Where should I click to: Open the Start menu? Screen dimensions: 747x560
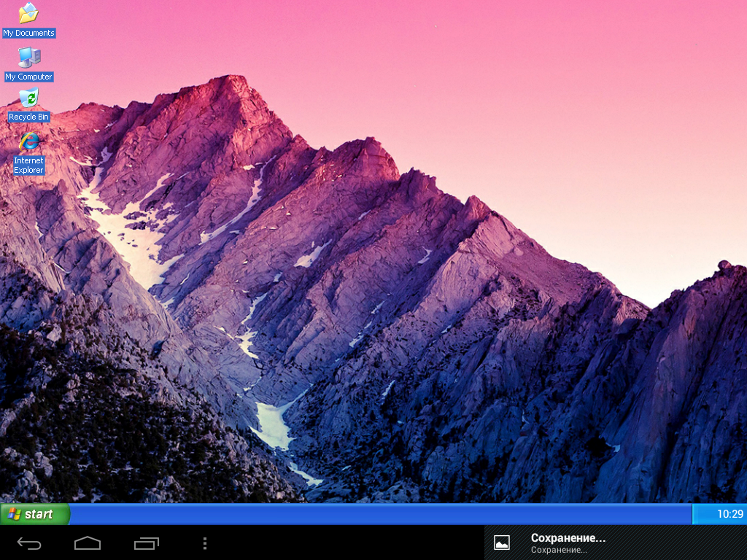(x=35, y=514)
